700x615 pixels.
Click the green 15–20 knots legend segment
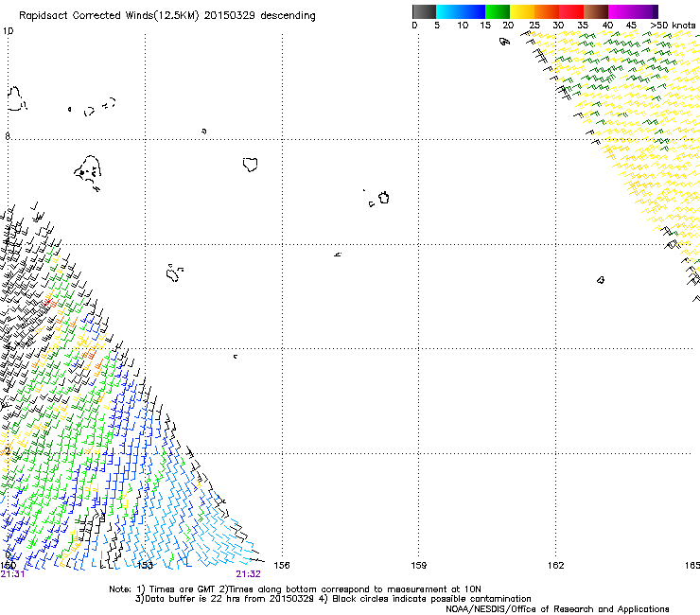tap(498, 11)
